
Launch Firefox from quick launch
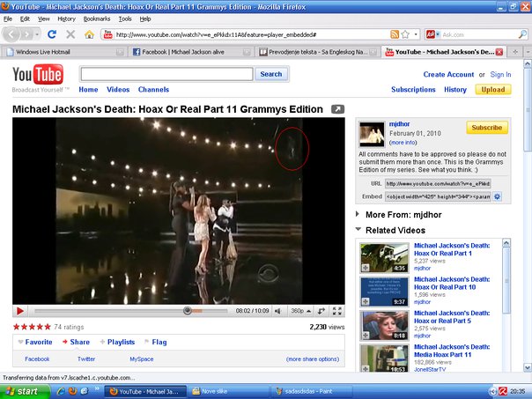click(72, 391)
